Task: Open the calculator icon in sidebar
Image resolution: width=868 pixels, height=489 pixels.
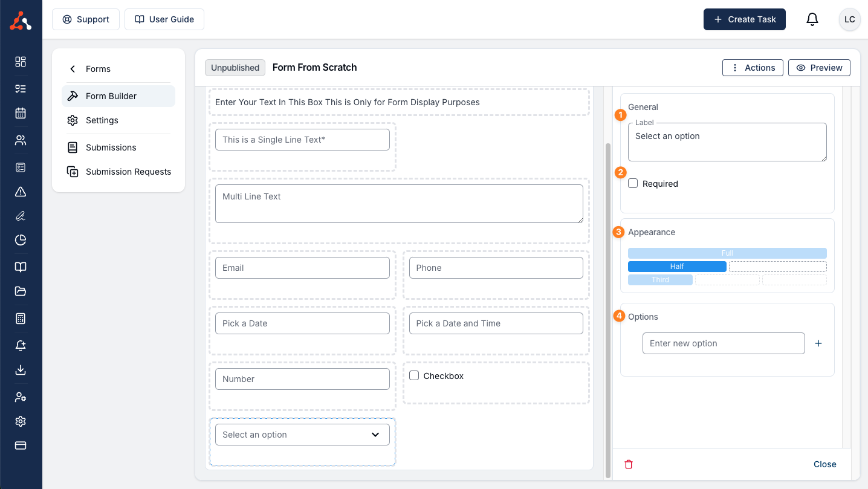Action: pyautogui.click(x=21, y=319)
